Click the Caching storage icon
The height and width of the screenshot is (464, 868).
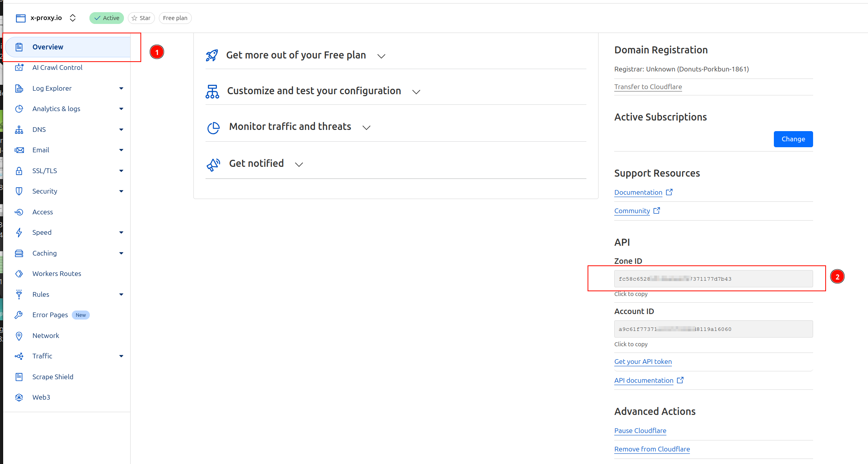pyautogui.click(x=19, y=253)
